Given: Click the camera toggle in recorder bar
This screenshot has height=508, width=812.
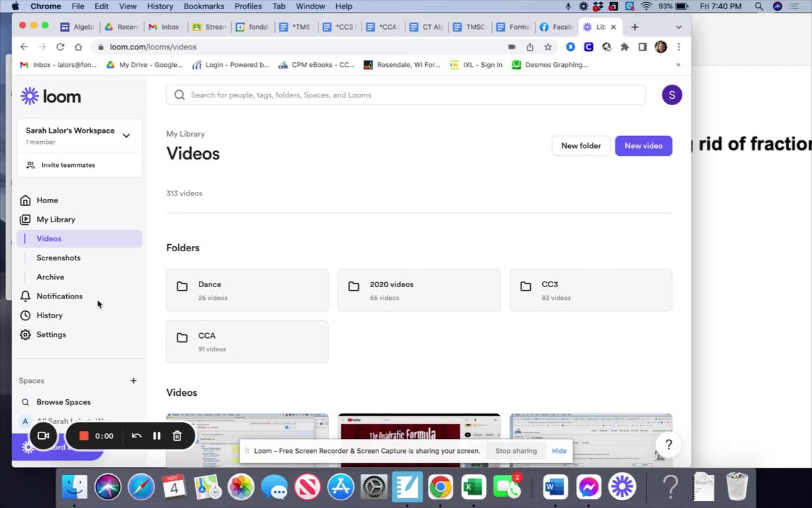Looking at the screenshot, I should click(44, 435).
